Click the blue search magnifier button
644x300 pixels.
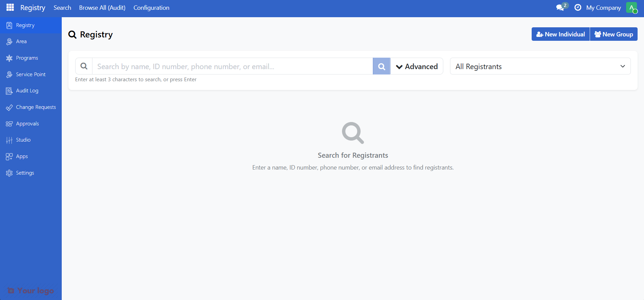point(382,66)
